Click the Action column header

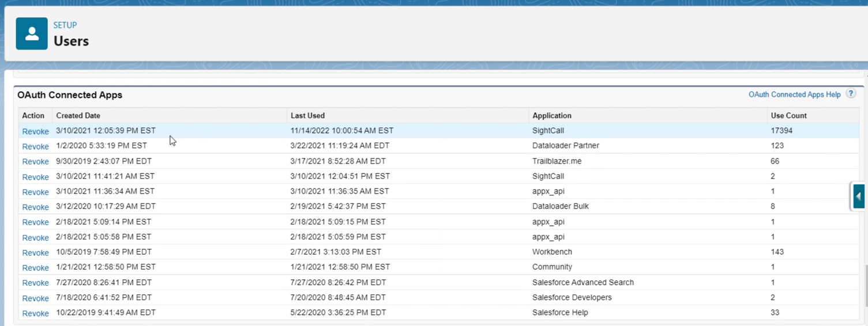point(33,115)
